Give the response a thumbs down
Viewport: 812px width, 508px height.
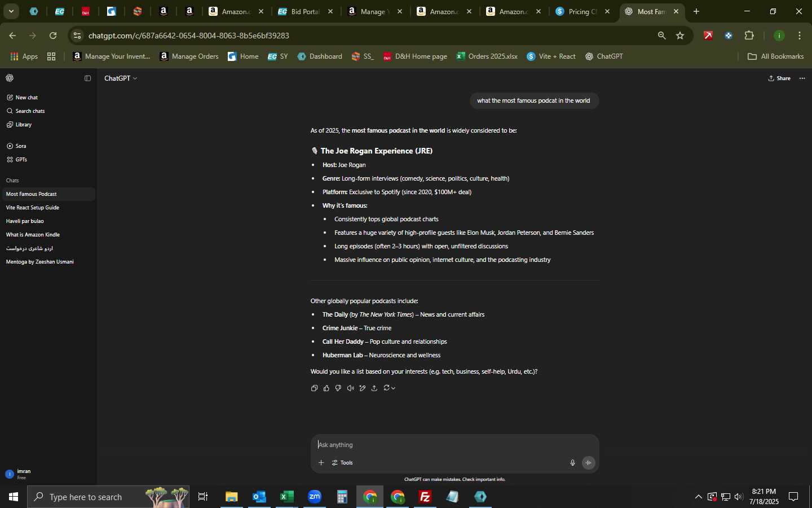click(x=338, y=388)
